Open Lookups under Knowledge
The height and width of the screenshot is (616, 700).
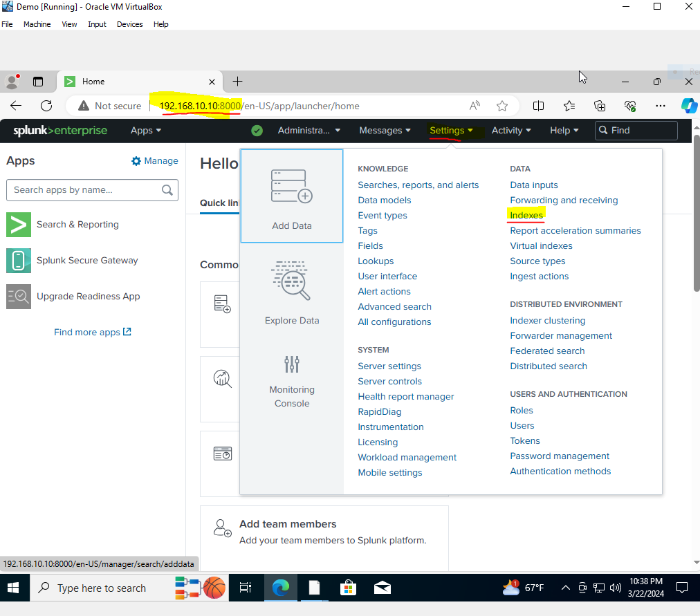click(376, 261)
